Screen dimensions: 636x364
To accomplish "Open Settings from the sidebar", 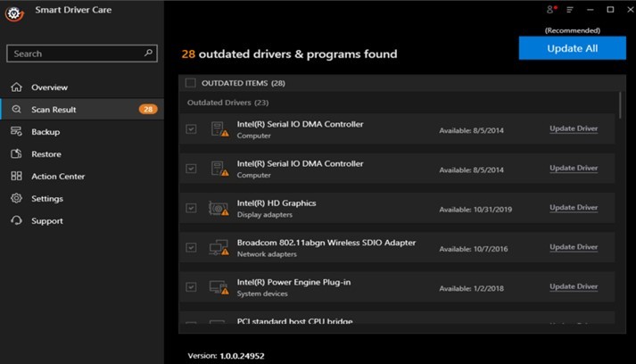I will click(47, 199).
